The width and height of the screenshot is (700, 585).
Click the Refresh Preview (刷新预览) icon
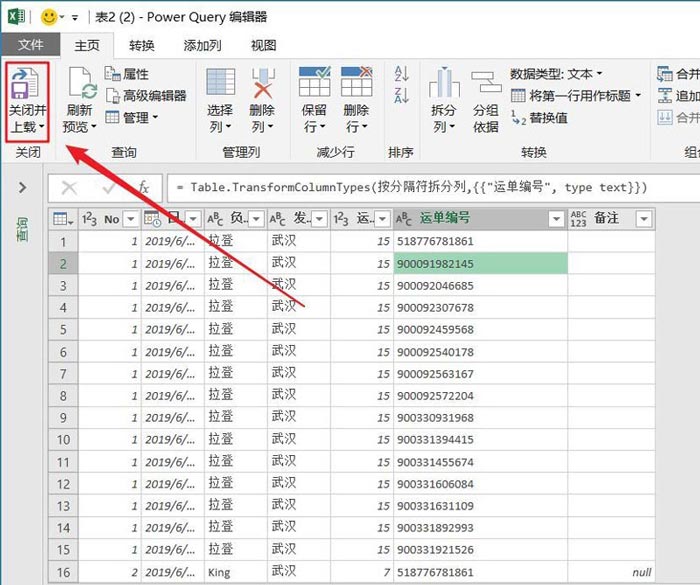(x=83, y=84)
